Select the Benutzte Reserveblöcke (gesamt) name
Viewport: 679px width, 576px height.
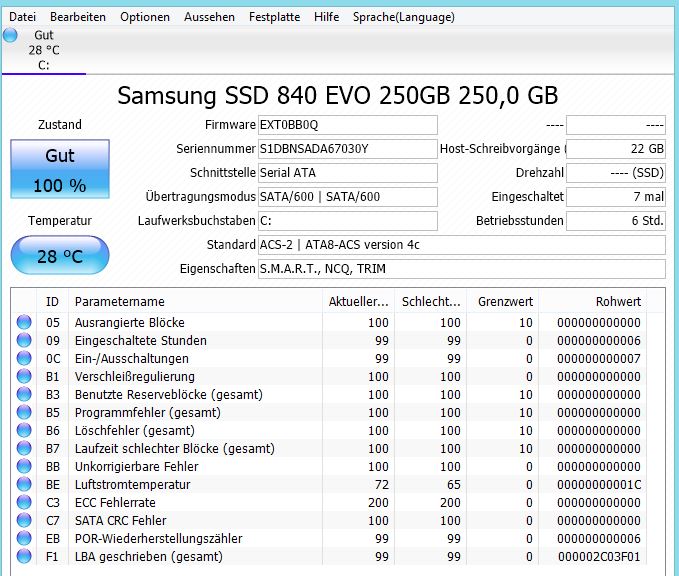pyautogui.click(x=169, y=395)
